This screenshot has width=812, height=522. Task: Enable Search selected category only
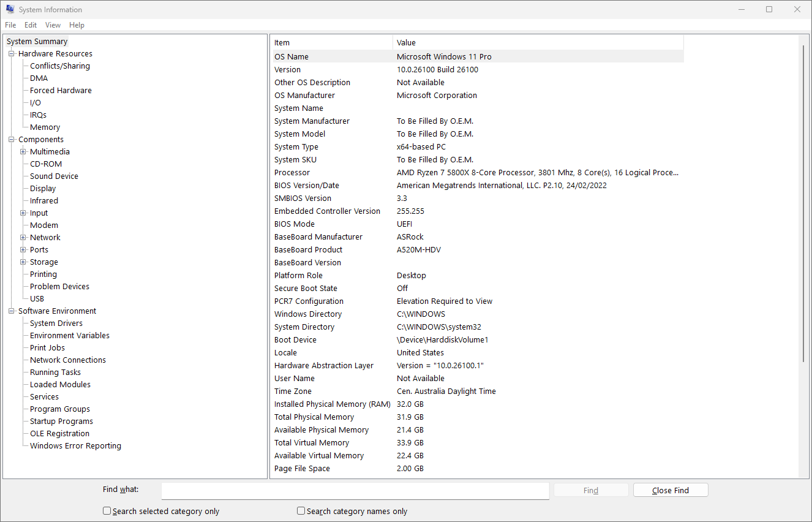[107, 510]
